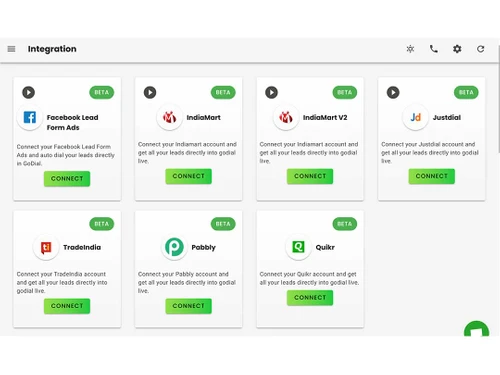
Task: Click the 'Justdial' title text
Action: click(447, 117)
